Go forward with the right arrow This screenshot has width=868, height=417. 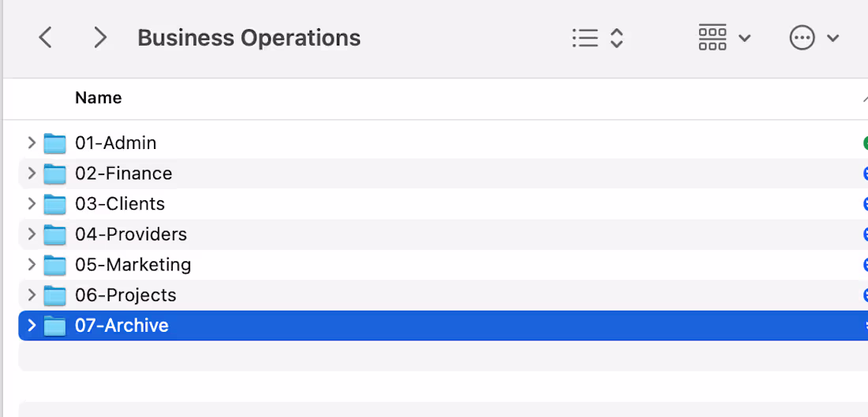click(100, 38)
